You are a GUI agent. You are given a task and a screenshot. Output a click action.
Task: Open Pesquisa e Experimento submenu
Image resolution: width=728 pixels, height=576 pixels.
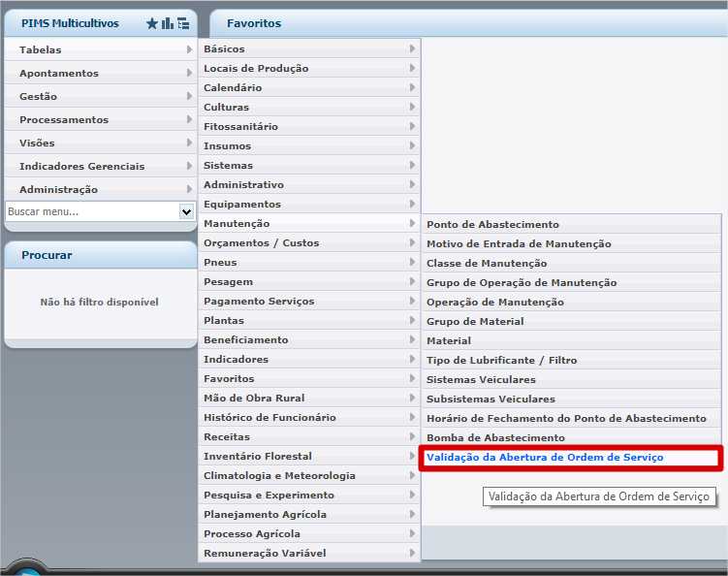309,496
